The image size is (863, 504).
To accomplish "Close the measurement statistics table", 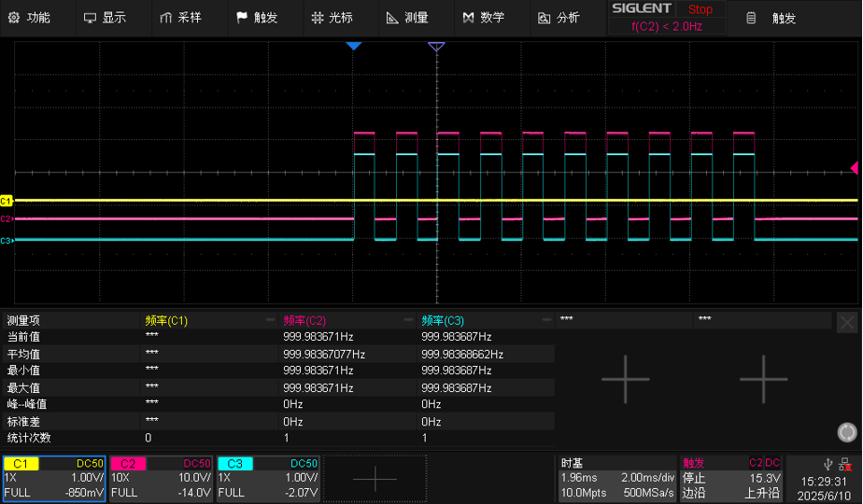I will [846, 323].
